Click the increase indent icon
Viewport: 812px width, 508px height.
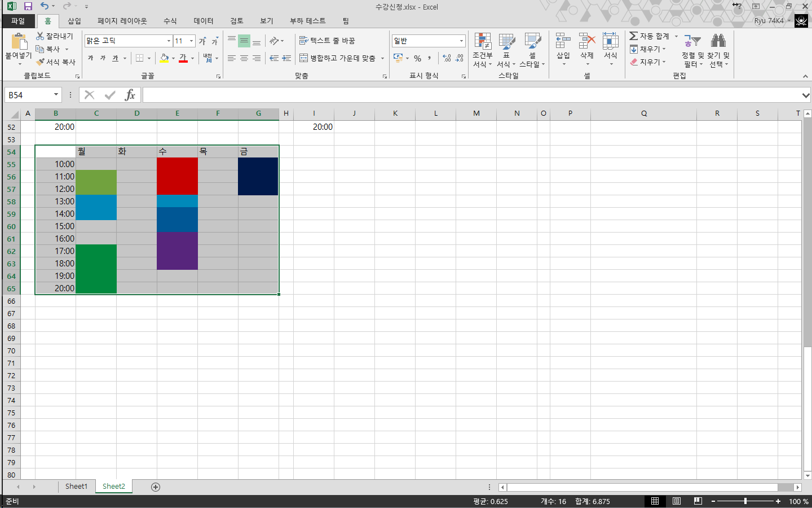point(286,58)
